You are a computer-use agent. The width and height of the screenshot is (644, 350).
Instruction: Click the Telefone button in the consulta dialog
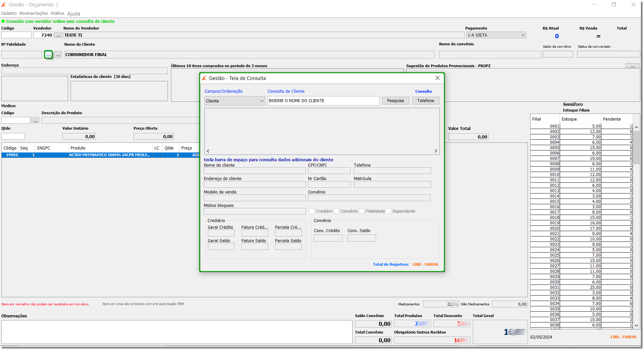click(426, 101)
